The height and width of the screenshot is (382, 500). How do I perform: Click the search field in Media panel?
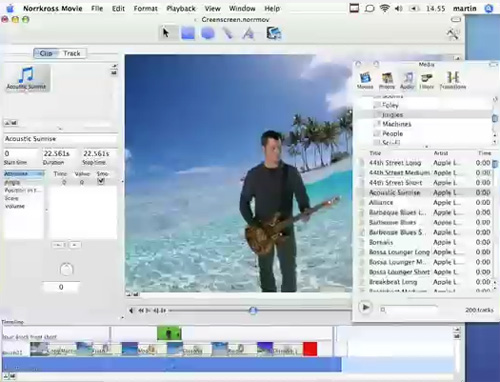409,310
